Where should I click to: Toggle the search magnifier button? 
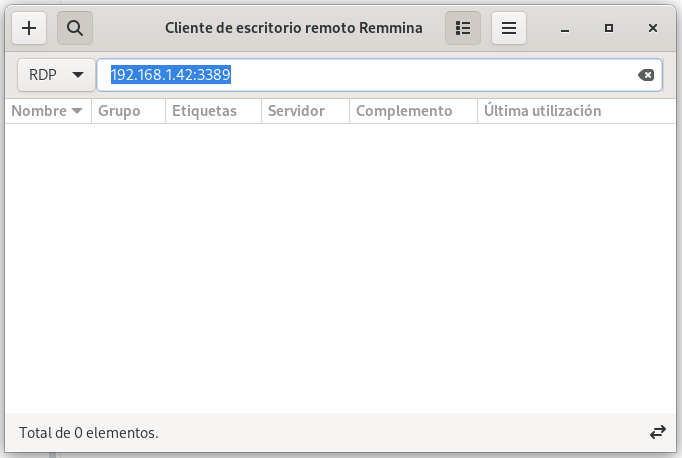[75, 29]
